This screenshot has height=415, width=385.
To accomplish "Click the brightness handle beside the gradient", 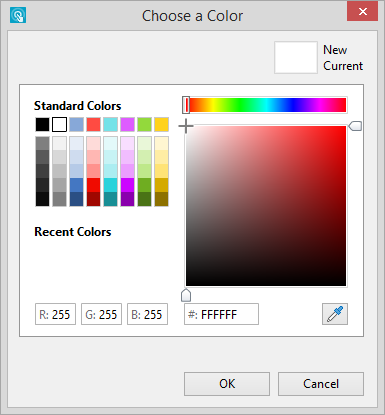I will (355, 126).
